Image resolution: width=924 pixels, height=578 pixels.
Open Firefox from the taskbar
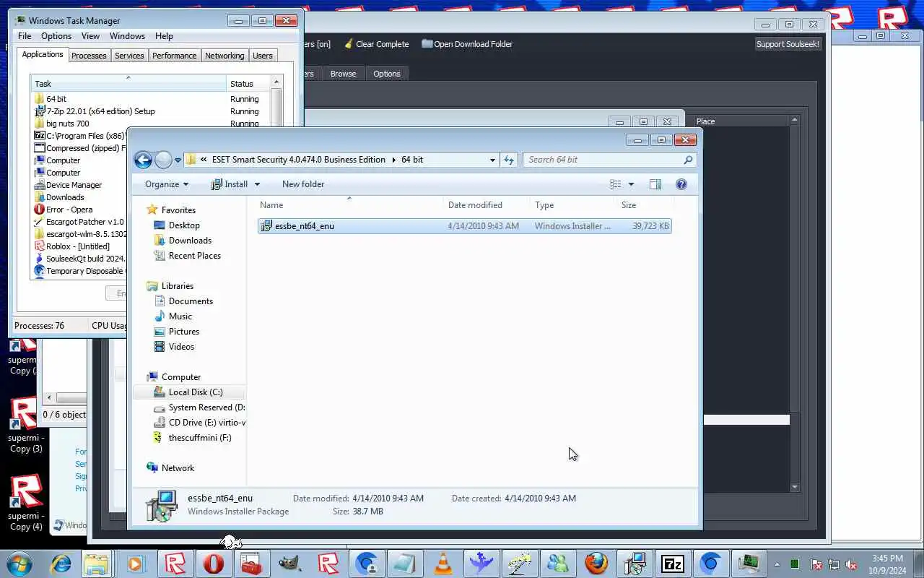click(596, 563)
